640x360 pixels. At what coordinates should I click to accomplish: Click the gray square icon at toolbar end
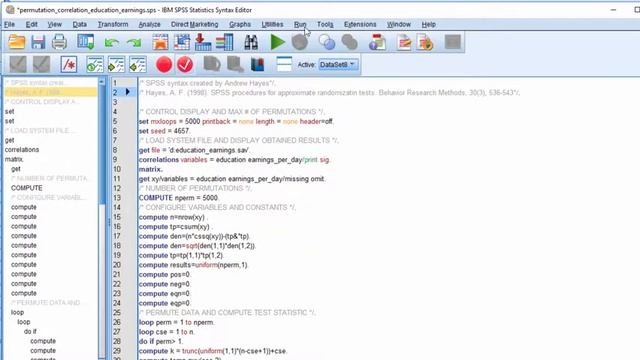pos(453,42)
